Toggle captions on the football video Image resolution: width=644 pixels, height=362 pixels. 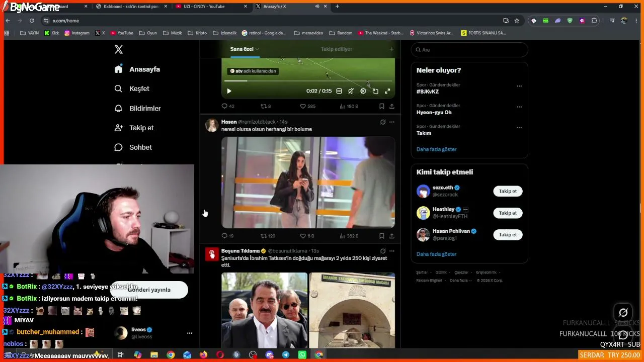(339, 91)
